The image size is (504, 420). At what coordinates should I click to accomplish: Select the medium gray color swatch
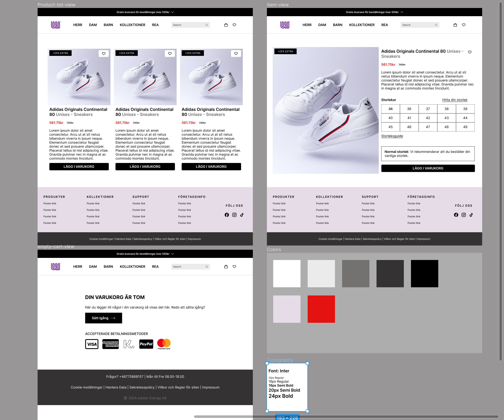[x=356, y=274]
